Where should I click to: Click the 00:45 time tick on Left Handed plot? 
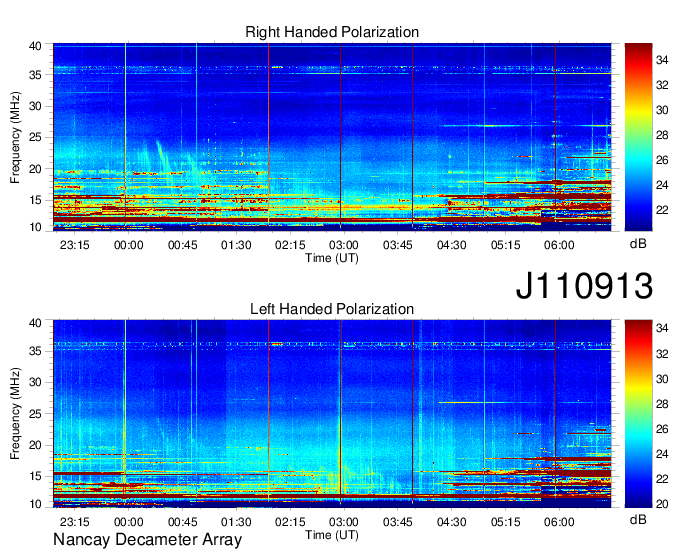click(183, 522)
